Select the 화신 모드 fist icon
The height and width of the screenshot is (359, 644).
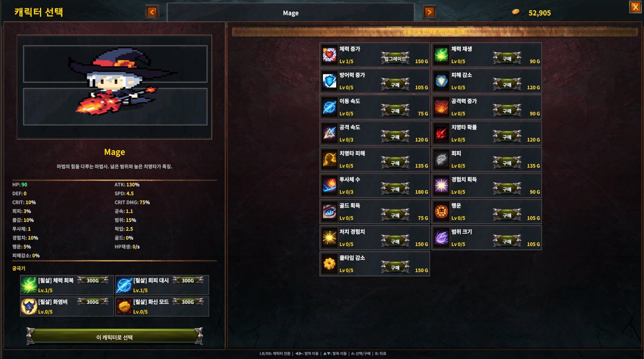coord(124,306)
